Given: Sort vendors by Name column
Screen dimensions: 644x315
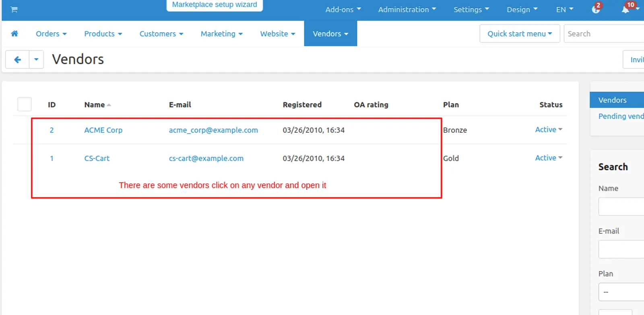Looking at the screenshot, I should pyautogui.click(x=97, y=105).
